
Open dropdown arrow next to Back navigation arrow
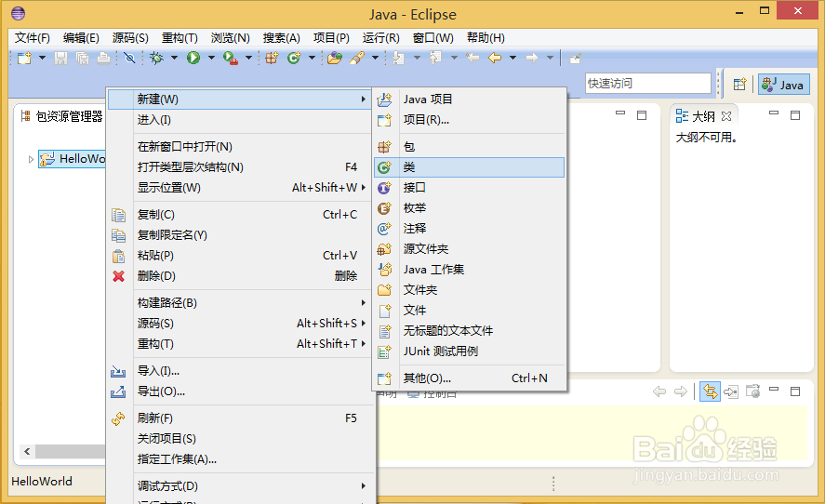coord(512,58)
